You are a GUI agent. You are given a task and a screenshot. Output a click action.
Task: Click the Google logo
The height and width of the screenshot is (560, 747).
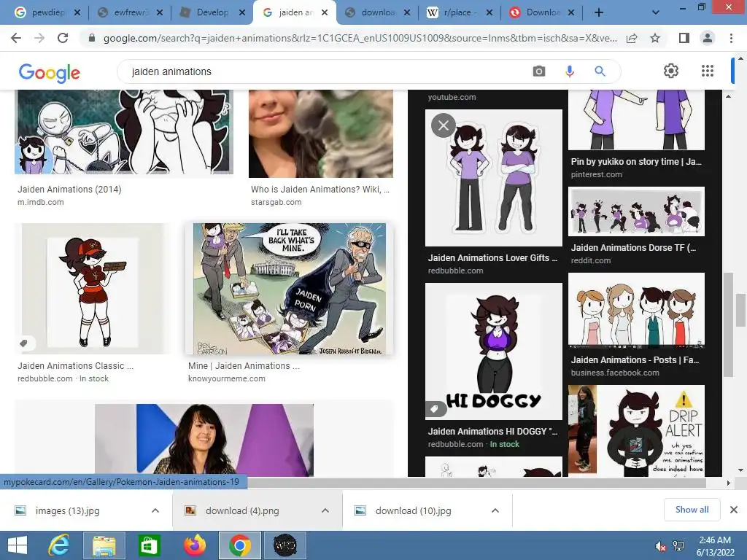49,72
